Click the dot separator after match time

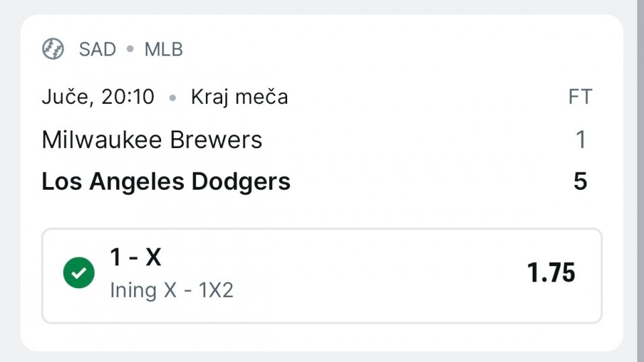point(173,98)
